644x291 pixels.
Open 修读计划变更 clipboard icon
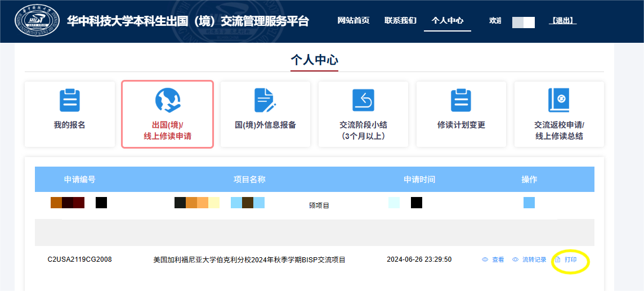[461, 100]
